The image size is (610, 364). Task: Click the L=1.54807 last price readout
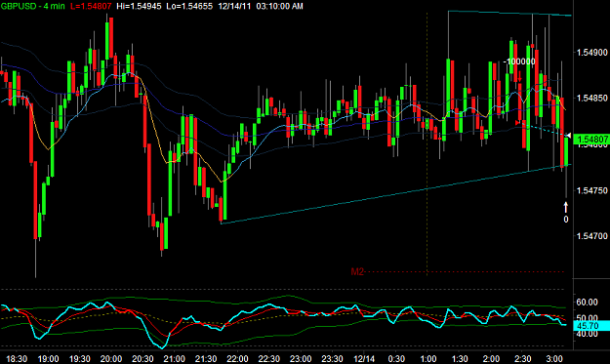pos(91,6)
